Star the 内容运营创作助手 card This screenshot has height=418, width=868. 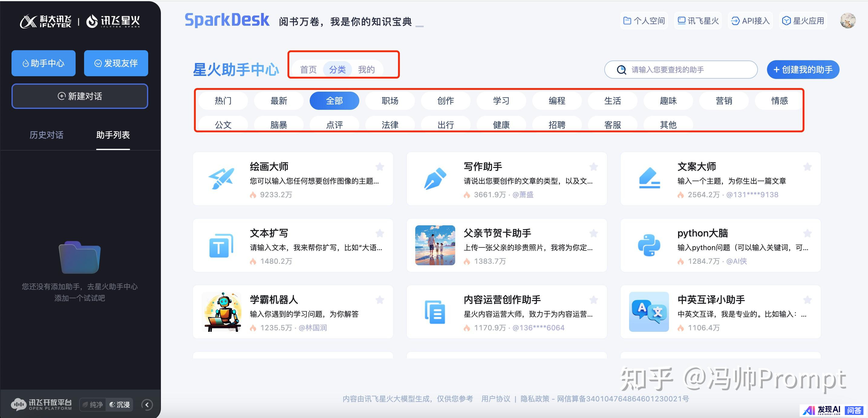pos(594,300)
